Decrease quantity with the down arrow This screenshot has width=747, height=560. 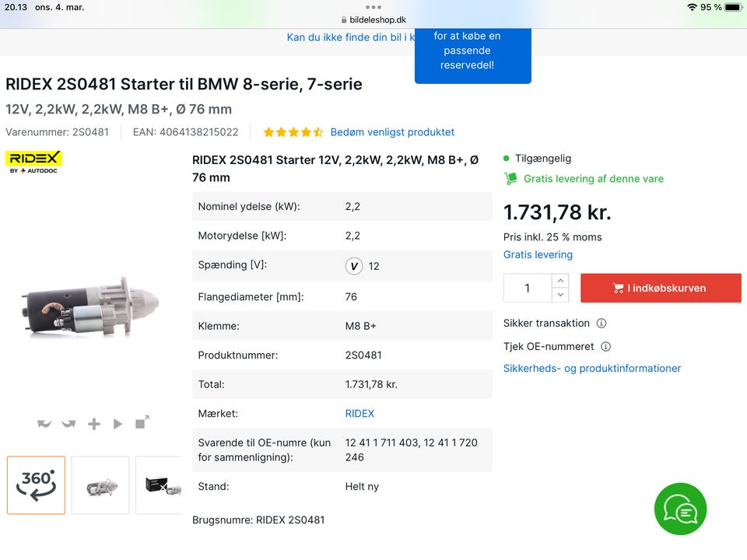[x=560, y=296]
